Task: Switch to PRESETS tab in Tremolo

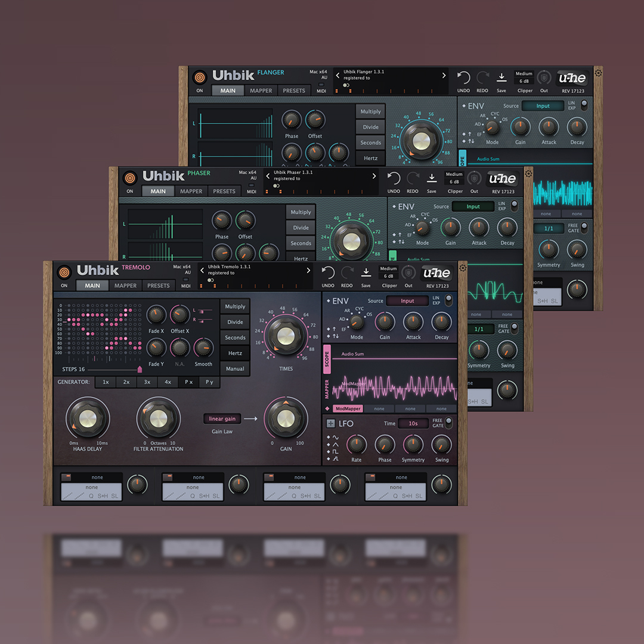Action: 159,286
